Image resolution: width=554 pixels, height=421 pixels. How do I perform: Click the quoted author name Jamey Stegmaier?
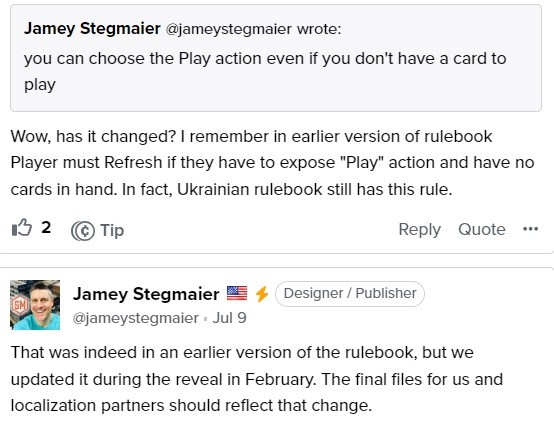pos(92,29)
